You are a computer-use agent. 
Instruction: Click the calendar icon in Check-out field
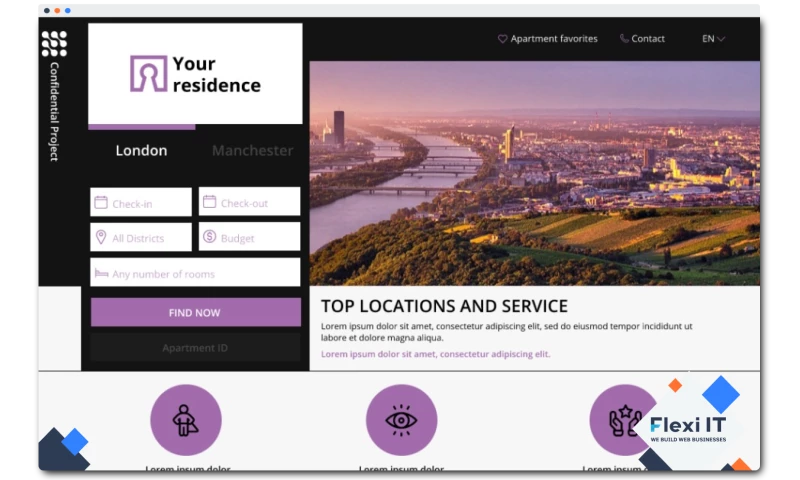click(x=210, y=201)
